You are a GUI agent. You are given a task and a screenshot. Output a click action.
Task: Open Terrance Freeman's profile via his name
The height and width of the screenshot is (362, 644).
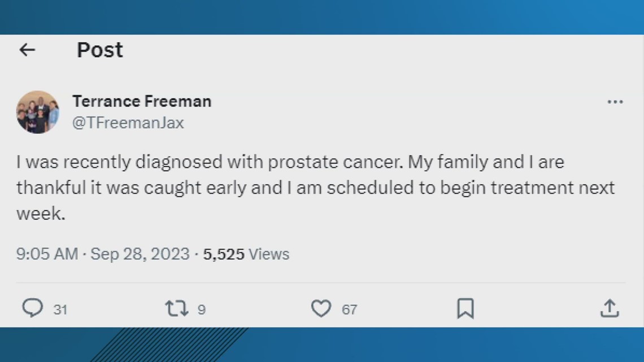coord(141,101)
